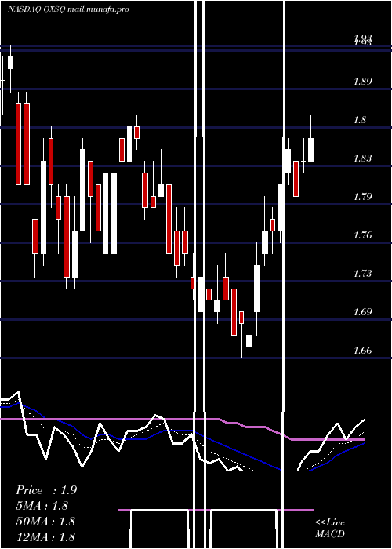The width and height of the screenshot is (392, 549).
Task: Select the 1.66 price axis label
Action: 362,350
